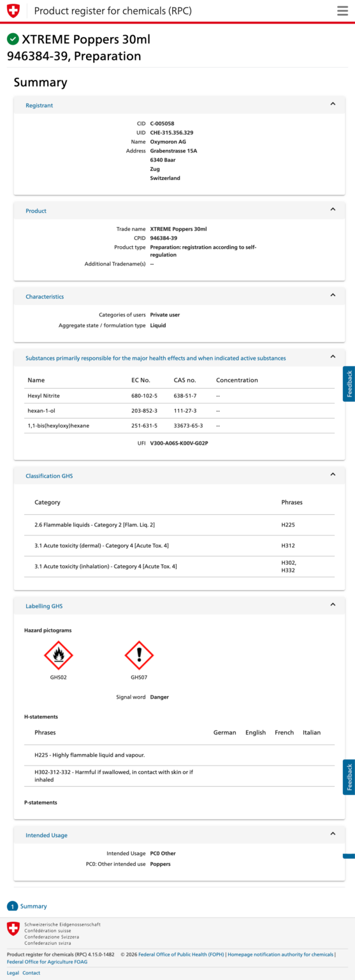Viewport: 355px width, 980px height.
Task: Click the signal word Danger
Action: point(159,697)
